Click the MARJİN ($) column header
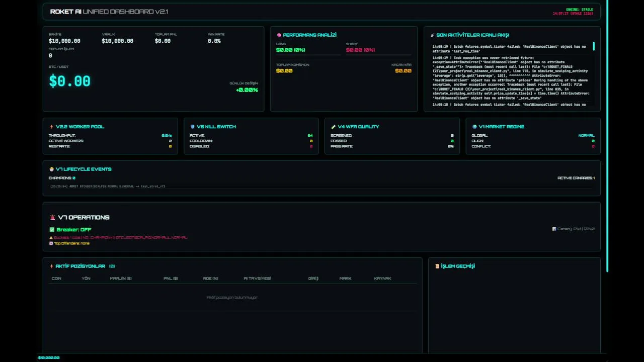This screenshot has height=362, width=644. click(121, 279)
